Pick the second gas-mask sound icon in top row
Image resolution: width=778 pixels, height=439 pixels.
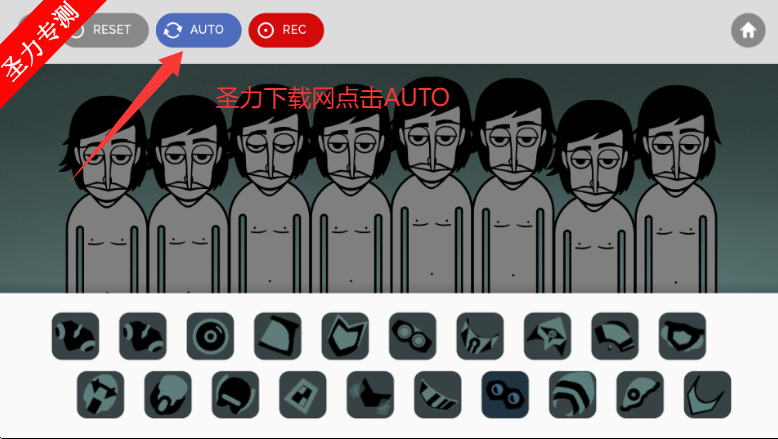tap(143, 336)
